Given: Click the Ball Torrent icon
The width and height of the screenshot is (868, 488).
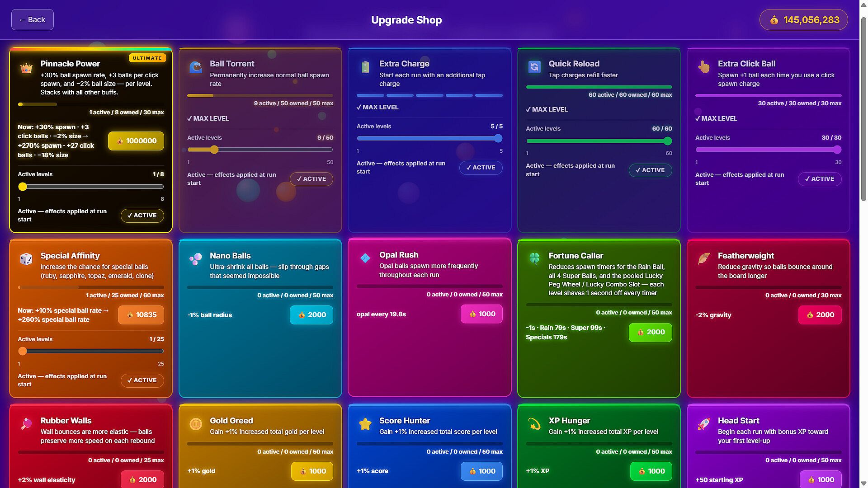Looking at the screenshot, I should point(196,68).
